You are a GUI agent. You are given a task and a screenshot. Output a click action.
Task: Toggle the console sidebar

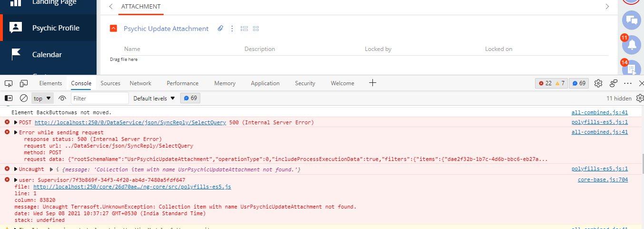[9, 98]
